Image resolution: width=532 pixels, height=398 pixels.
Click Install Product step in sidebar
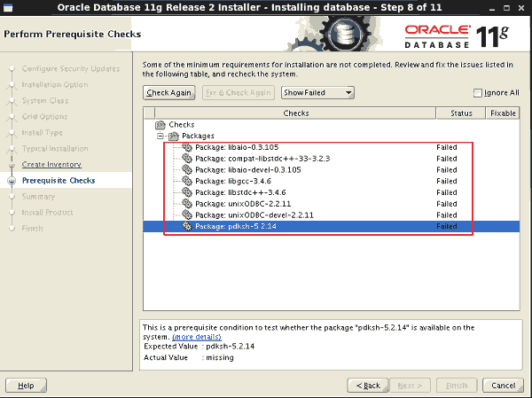coord(47,213)
